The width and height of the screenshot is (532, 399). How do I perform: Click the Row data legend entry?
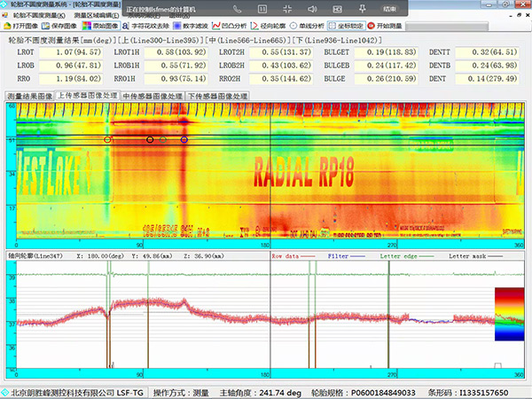pos(293,256)
